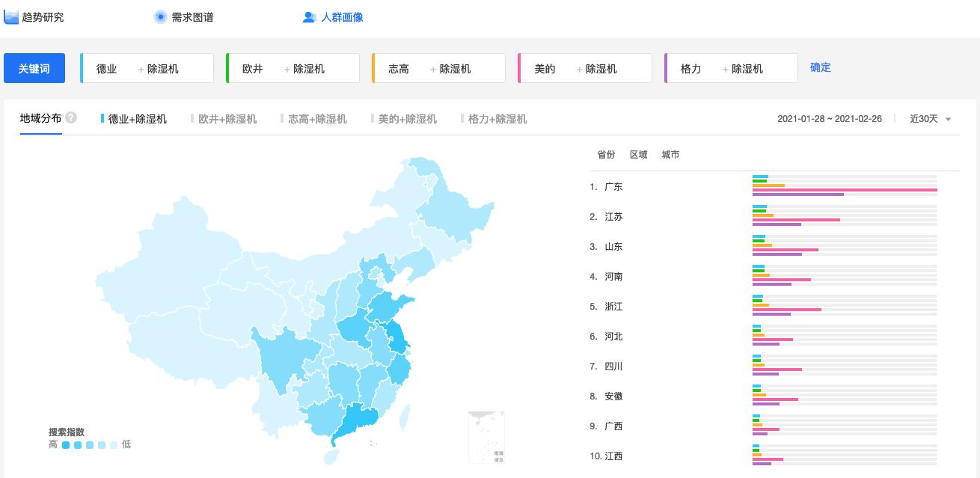Click the dark blue 高 legend dot

(x=66, y=444)
